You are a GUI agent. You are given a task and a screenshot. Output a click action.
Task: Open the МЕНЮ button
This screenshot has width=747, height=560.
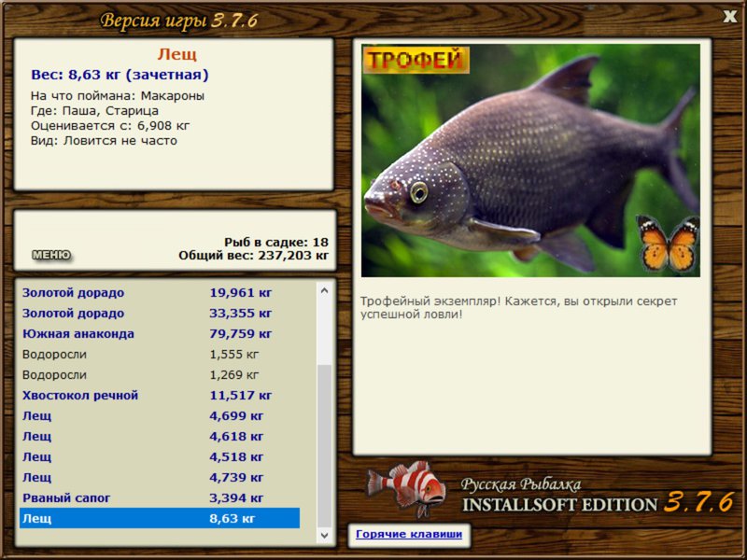point(51,255)
